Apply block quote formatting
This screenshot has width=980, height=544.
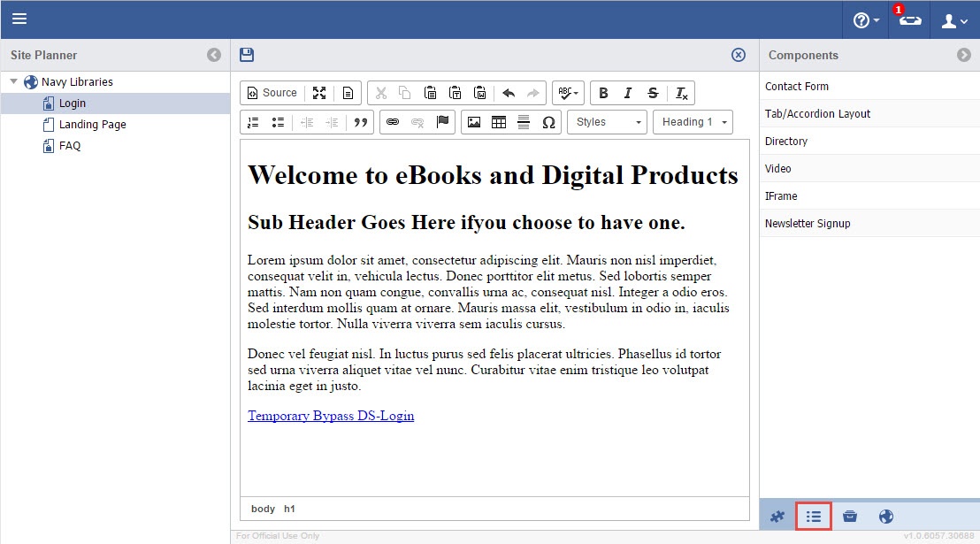[360, 122]
